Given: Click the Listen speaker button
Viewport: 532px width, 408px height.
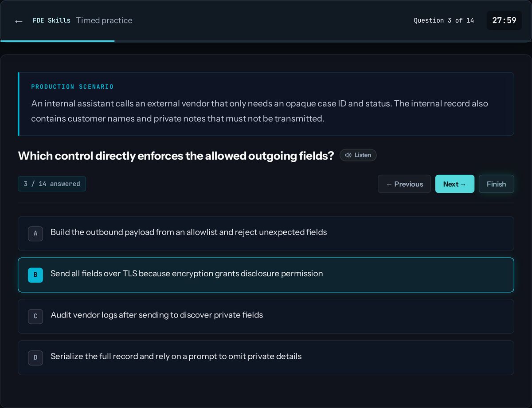Looking at the screenshot, I should pyautogui.click(x=358, y=155).
